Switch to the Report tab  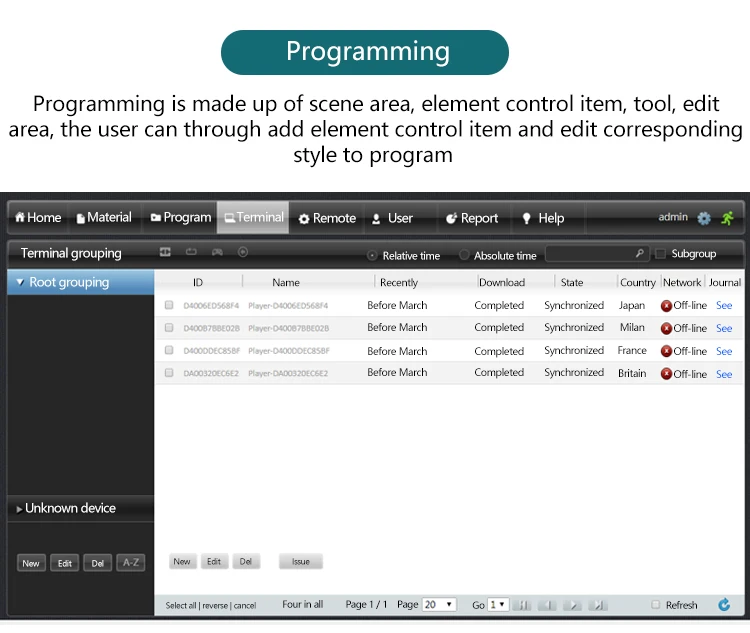pos(471,218)
